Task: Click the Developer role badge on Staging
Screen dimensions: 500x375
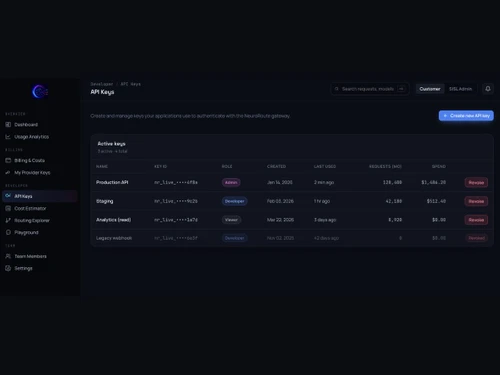Action: click(235, 201)
